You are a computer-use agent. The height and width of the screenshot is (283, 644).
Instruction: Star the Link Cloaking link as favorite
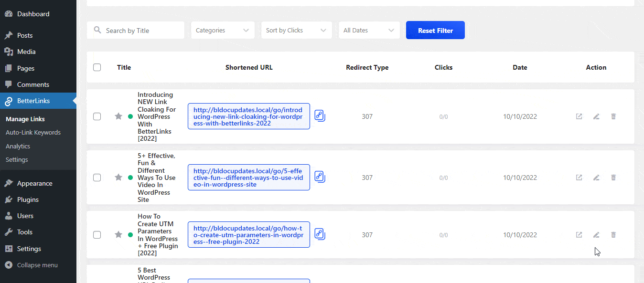(118, 116)
